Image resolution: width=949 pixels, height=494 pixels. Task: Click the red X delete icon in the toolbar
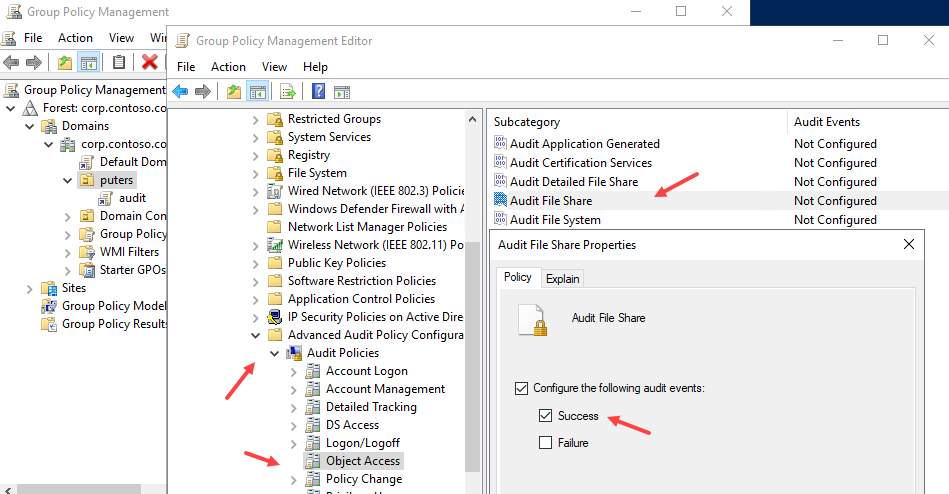click(x=149, y=62)
